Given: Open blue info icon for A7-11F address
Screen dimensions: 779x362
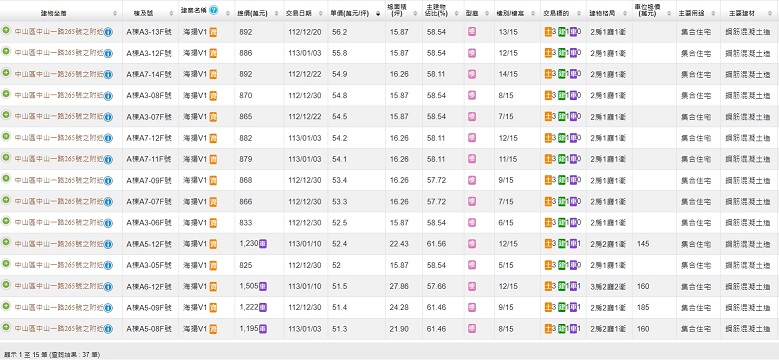Looking at the screenshot, I should coord(108,159).
